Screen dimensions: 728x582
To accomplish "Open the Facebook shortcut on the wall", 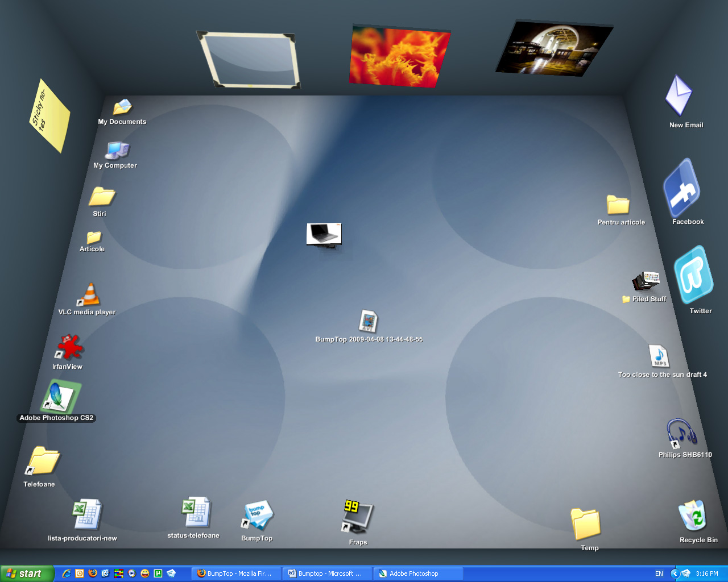I will point(681,189).
